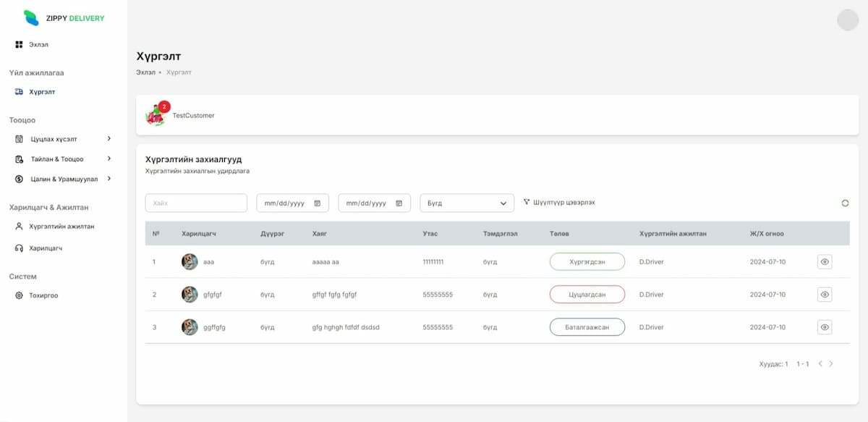Click the green refresh icon above the table
Screen dimensions: 868x422
(x=845, y=203)
